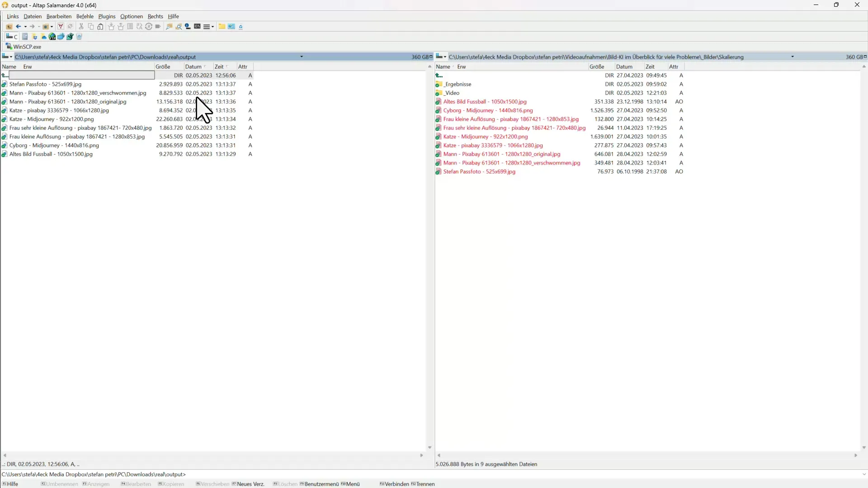Open the command prompt icon
Image resolution: width=868 pixels, height=488 pixels.
click(x=198, y=27)
